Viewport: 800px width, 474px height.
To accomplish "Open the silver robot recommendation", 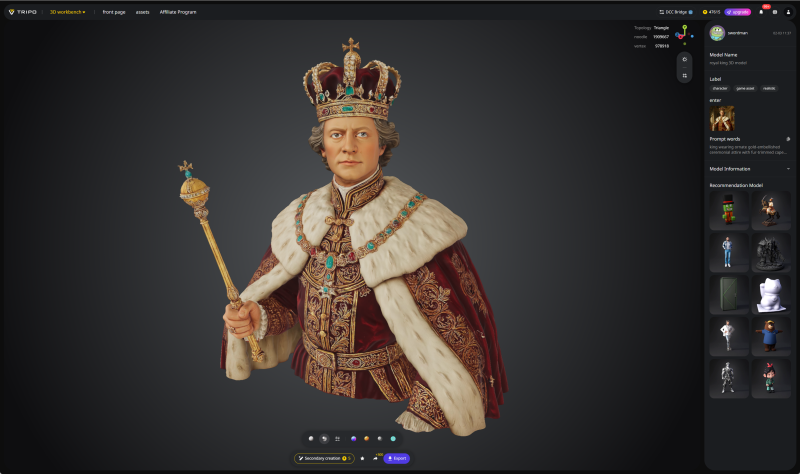I will pyautogui.click(x=729, y=378).
